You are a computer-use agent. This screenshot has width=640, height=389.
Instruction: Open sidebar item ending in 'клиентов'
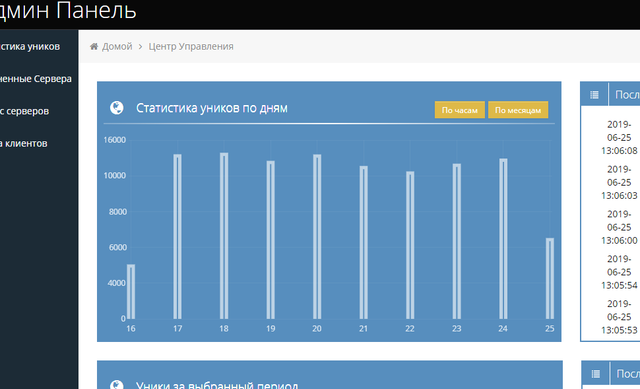(24, 143)
